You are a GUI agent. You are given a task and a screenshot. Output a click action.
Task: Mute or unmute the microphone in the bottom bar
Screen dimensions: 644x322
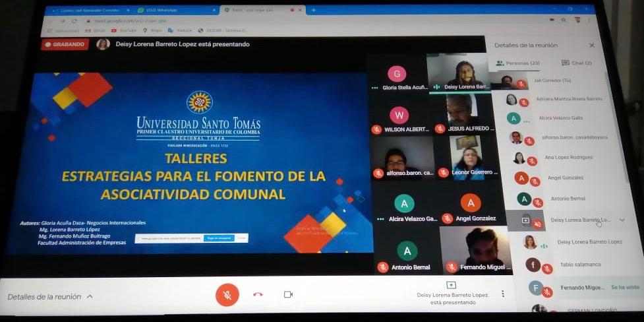[x=227, y=295]
